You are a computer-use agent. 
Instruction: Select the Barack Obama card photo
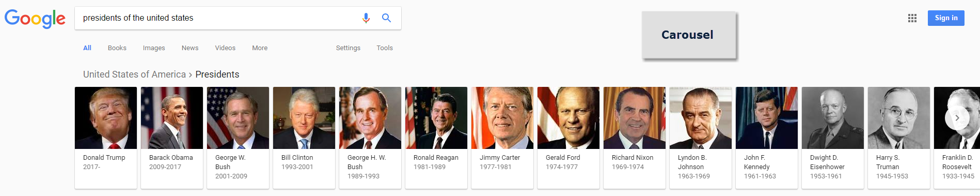(x=172, y=118)
